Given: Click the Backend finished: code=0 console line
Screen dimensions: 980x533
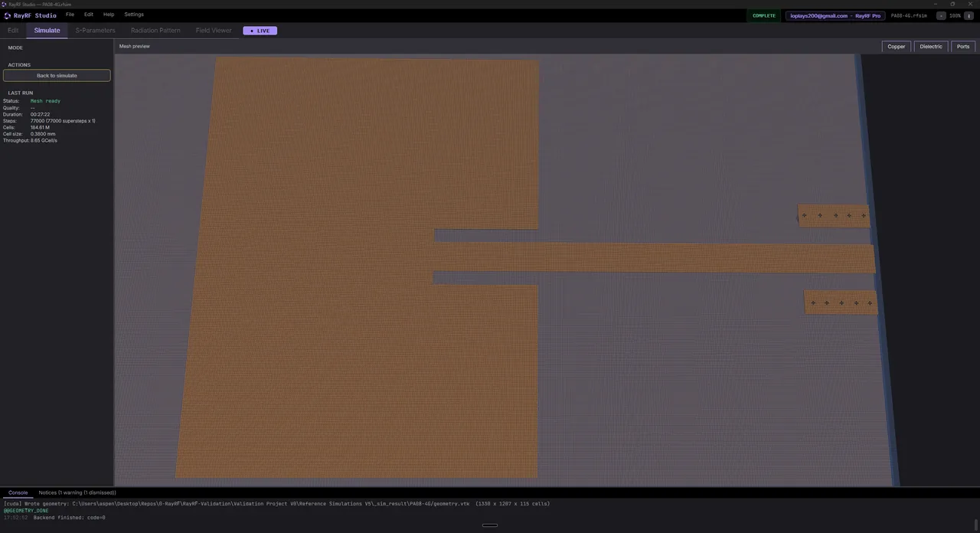Looking at the screenshot, I should pyautogui.click(x=69, y=518).
